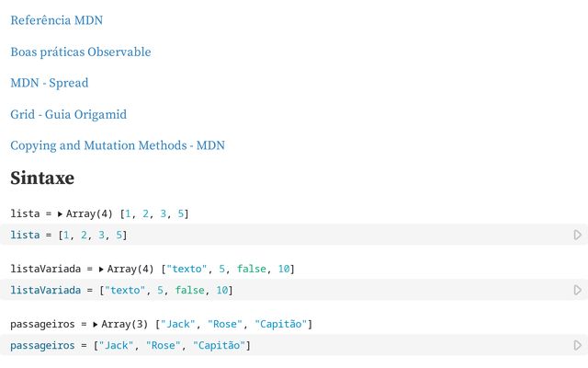Screen dimensions: 588x368
Task: Open Grid - Guia Origamid link
Action: coord(68,114)
